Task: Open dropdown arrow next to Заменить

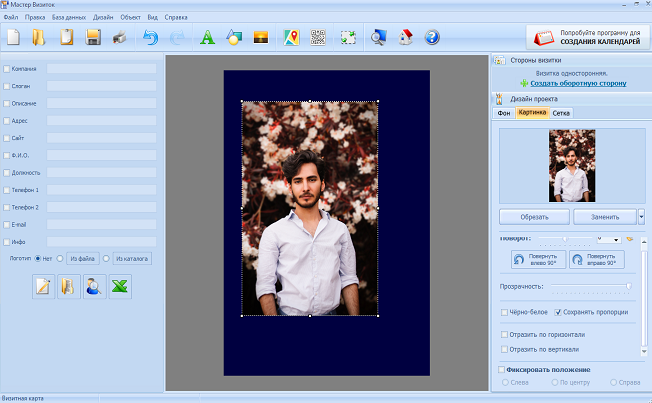Action: coord(641,217)
